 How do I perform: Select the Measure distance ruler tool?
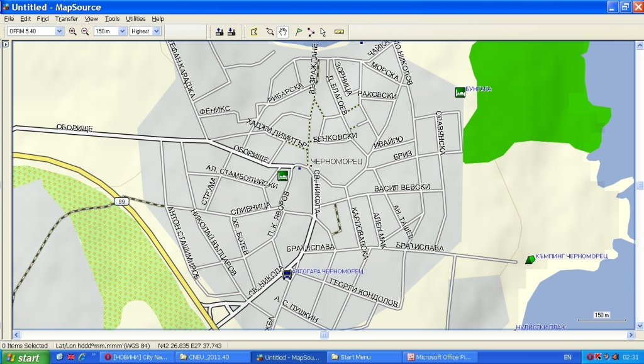[x=340, y=31]
